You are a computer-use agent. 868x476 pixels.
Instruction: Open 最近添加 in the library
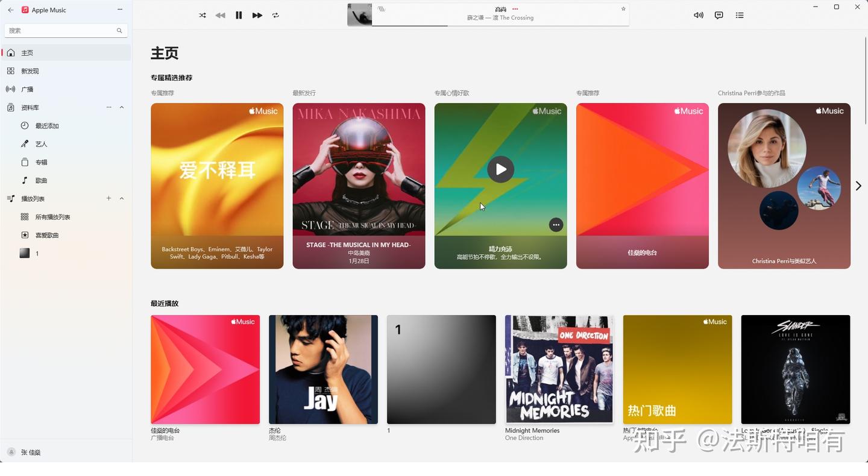[66, 126]
